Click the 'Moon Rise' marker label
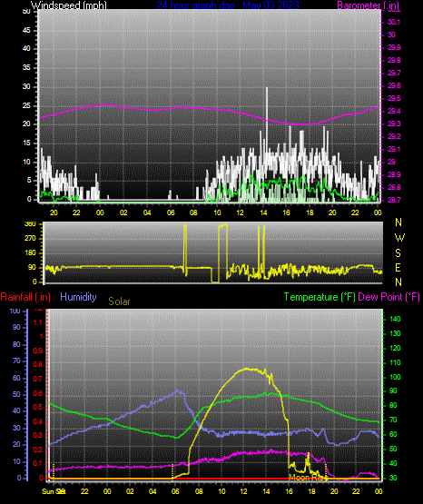 point(309,478)
